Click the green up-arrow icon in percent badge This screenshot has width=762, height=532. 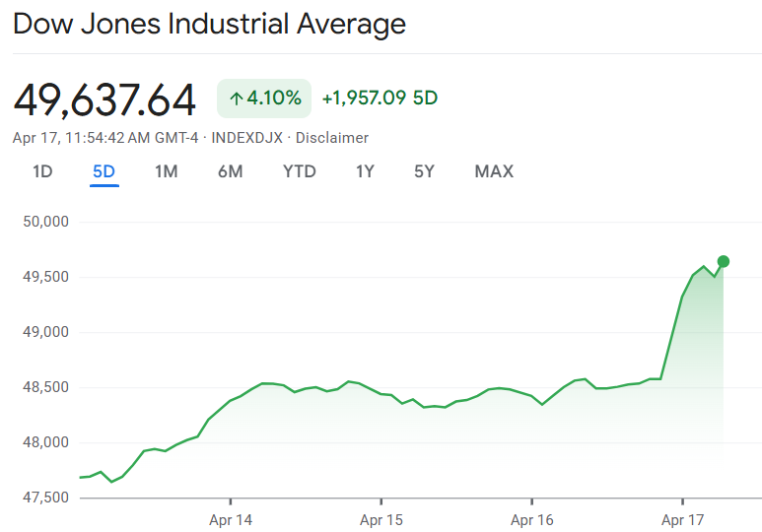[236, 99]
